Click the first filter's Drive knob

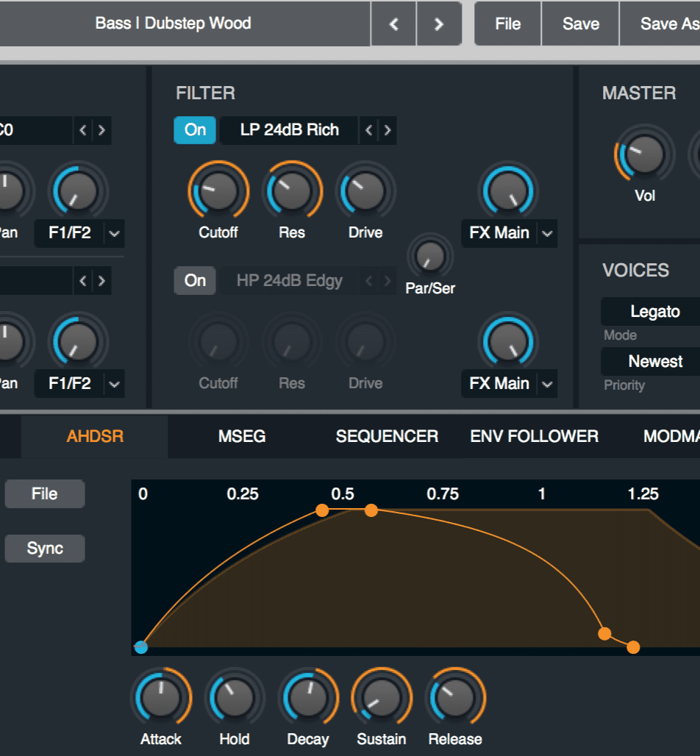365,191
